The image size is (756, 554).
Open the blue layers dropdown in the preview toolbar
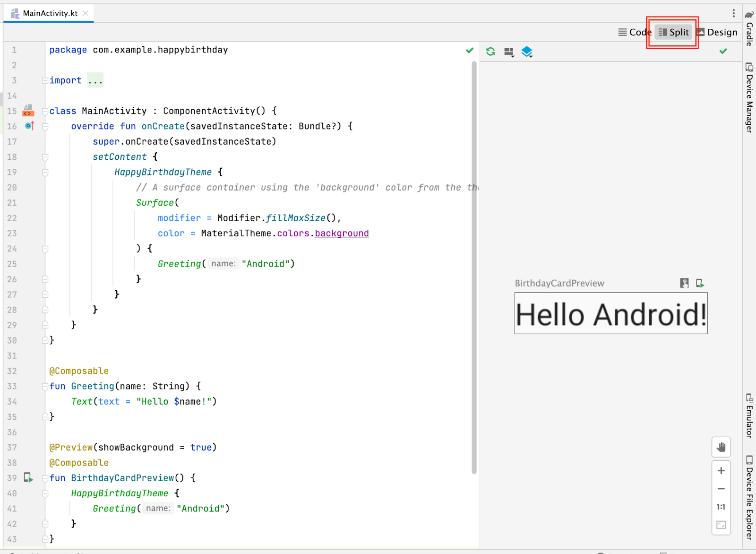[x=527, y=52]
